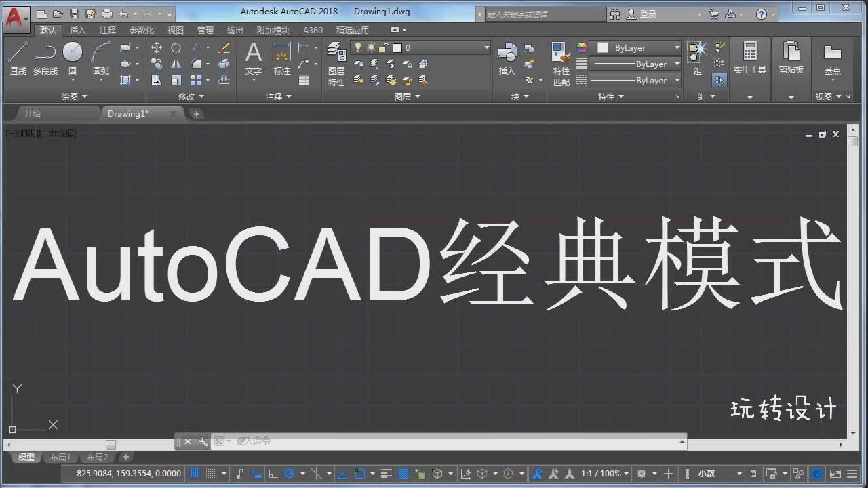Viewport: 868px width, 488px height.
Task: Insert a Table from annotation panel
Action: tap(304, 80)
